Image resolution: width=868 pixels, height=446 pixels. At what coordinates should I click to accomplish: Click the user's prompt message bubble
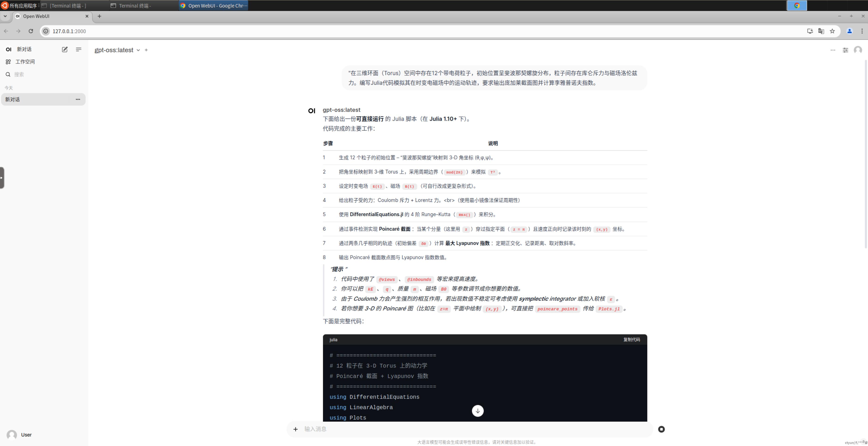[494, 78]
